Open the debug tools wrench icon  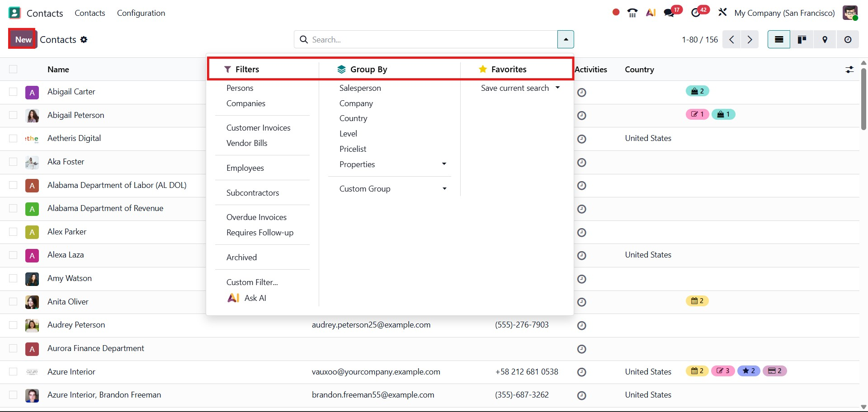pos(722,13)
